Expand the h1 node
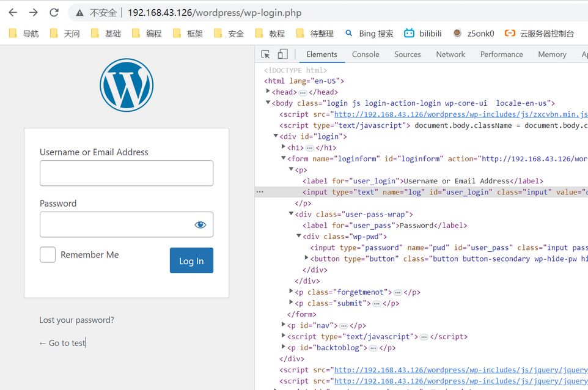588x390 pixels. [284, 147]
